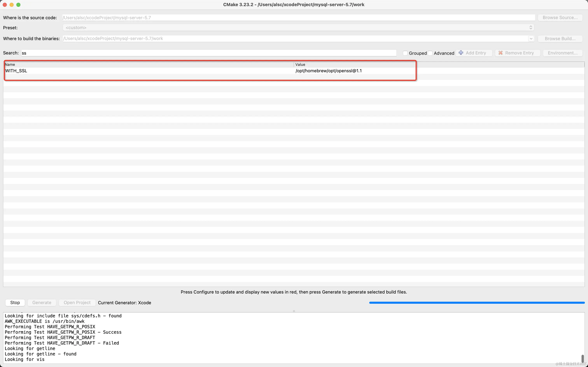Click the red close window button
The height and width of the screenshot is (367, 588).
tap(5, 5)
